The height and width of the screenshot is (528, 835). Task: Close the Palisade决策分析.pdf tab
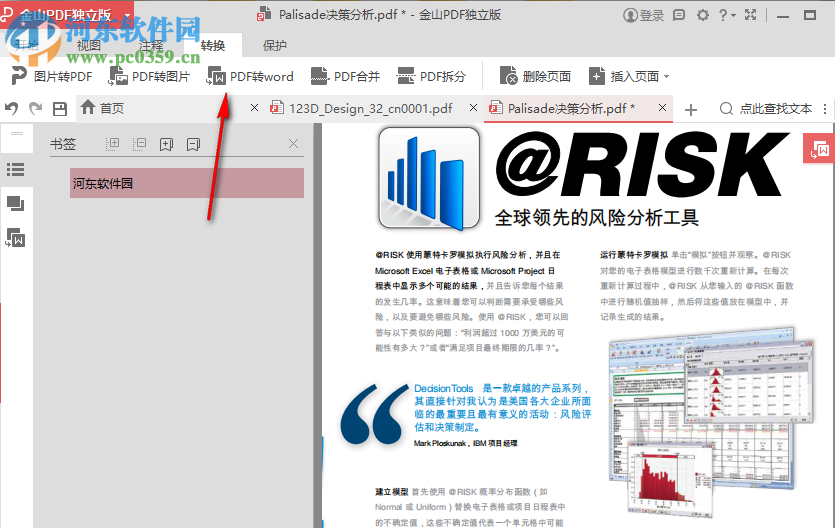662,108
